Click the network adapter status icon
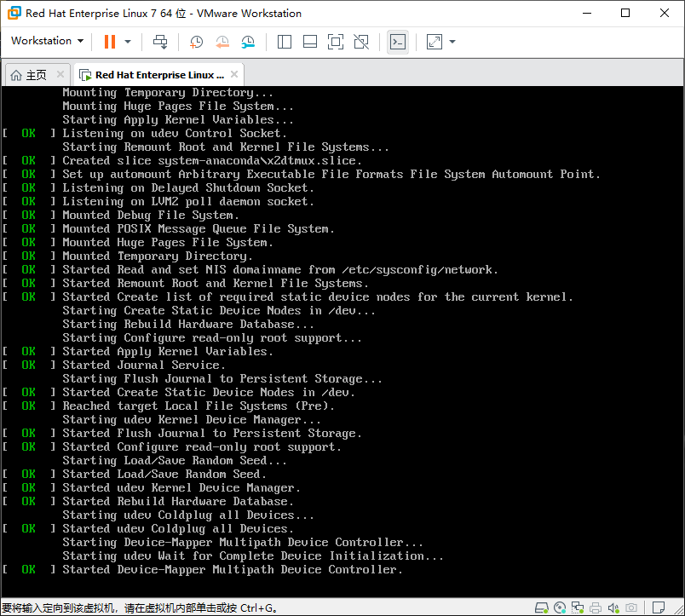This screenshot has height=616, width=685. (578, 607)
